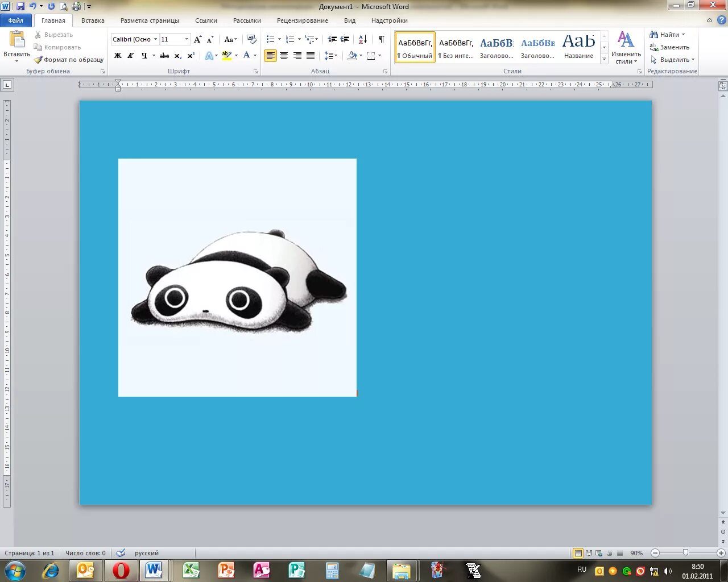Click Format Painter (Формат по образцу)
The width and height of the screenshot is (728, 582).
click(69, 60)
